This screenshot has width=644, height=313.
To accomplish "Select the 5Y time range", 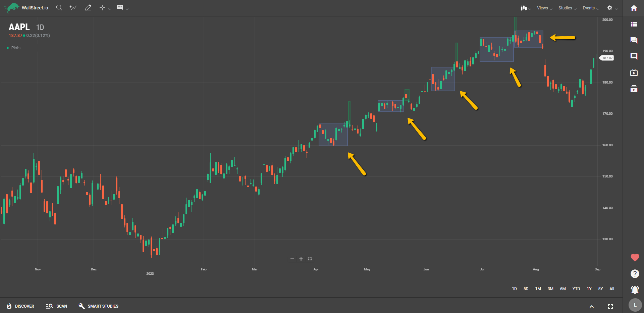I will point(600,289).
